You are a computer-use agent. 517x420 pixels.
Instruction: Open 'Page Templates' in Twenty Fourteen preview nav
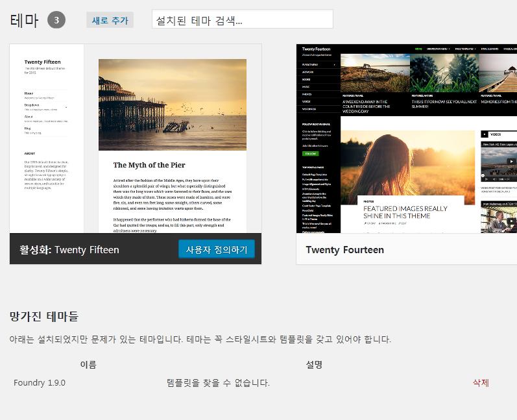[x=465, y=49]
